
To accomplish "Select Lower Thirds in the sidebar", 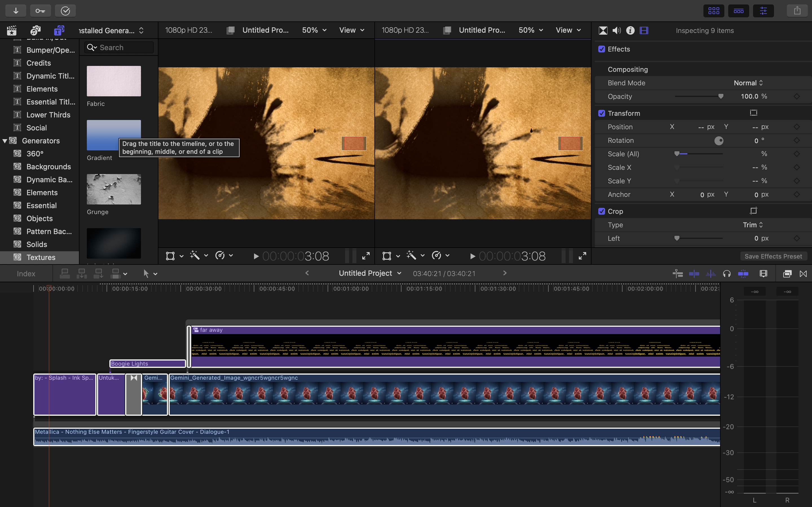I will pos(48,115).
